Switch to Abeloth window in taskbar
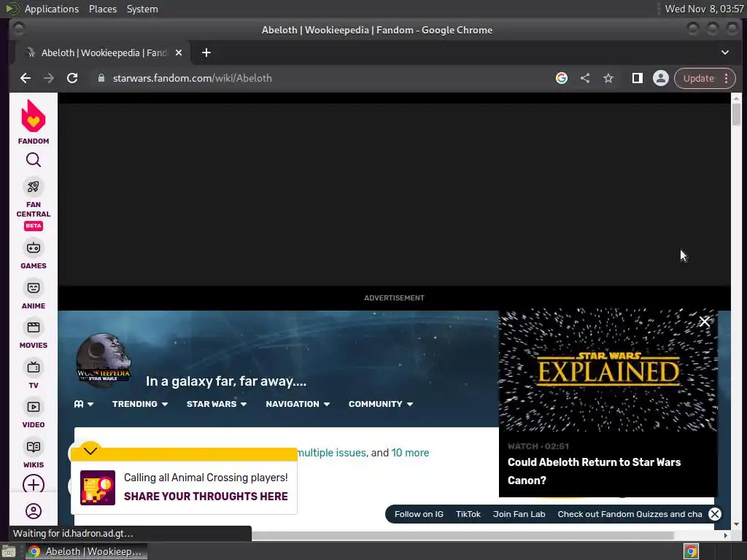The width and height of the screenshot is (747, 560). point(86,551)
